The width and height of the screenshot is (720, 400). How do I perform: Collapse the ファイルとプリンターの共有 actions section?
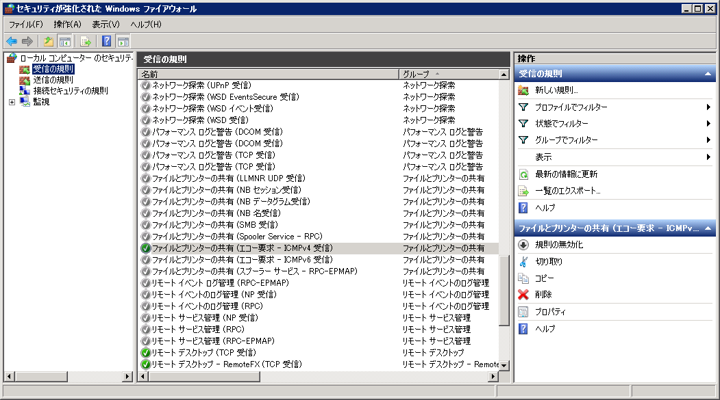[708, 228]
